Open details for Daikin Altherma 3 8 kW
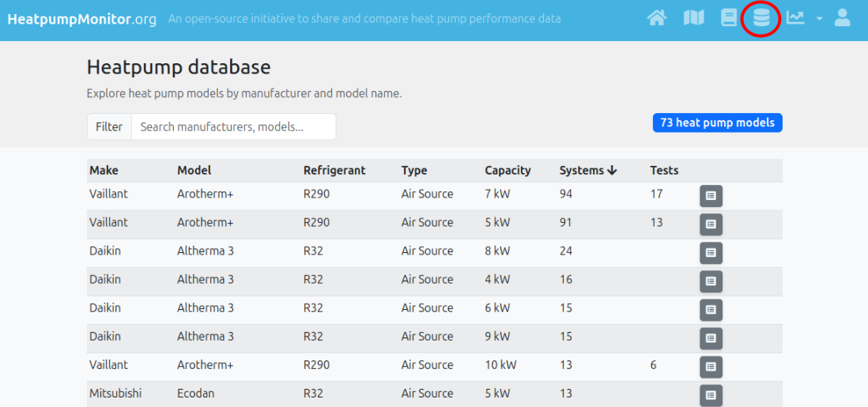The height and width of the screenshot is (407, 868). point(711,253)
